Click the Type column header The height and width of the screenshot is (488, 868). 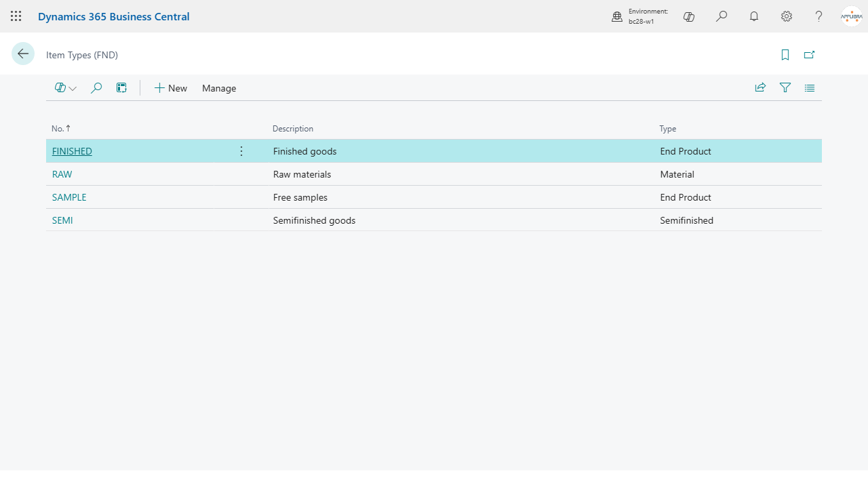[x=668, y=128]
